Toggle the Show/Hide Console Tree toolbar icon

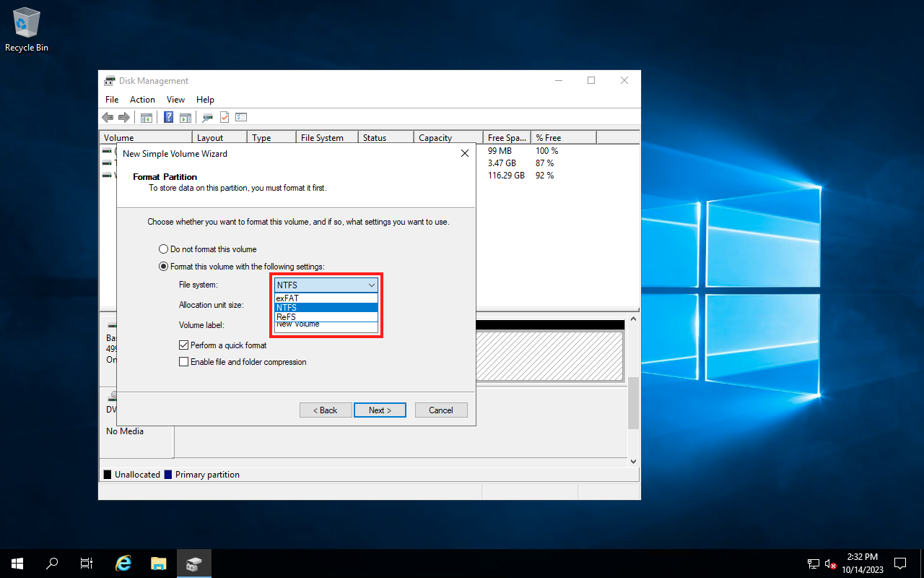146,117
